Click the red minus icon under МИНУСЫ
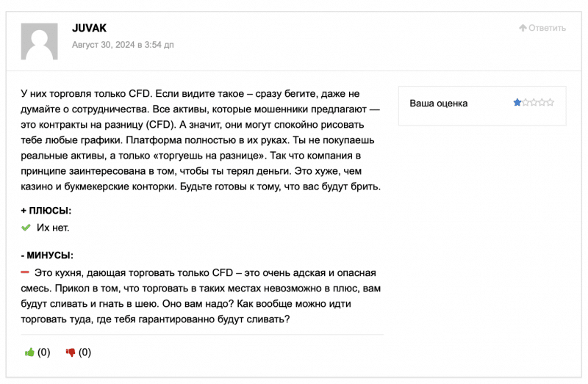Screen dimensions: 588x384 25,272
